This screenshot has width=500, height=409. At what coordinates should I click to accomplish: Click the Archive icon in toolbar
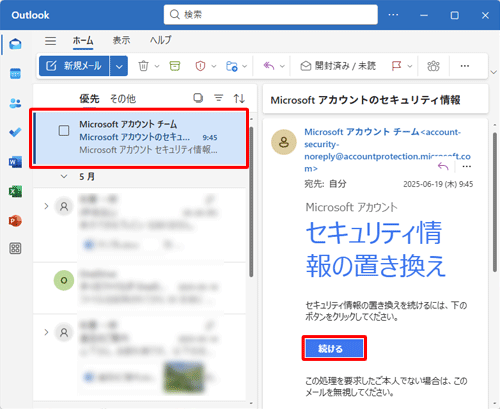175,66
